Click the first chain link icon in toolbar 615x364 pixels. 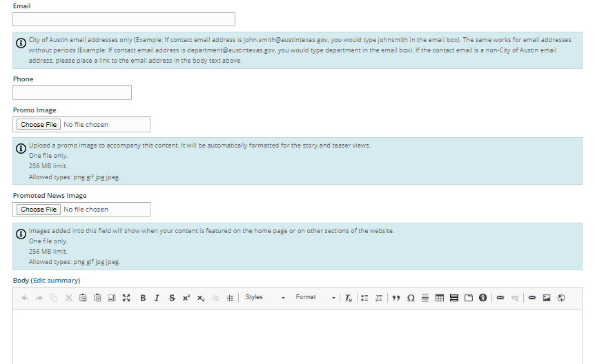pos(500,299)
